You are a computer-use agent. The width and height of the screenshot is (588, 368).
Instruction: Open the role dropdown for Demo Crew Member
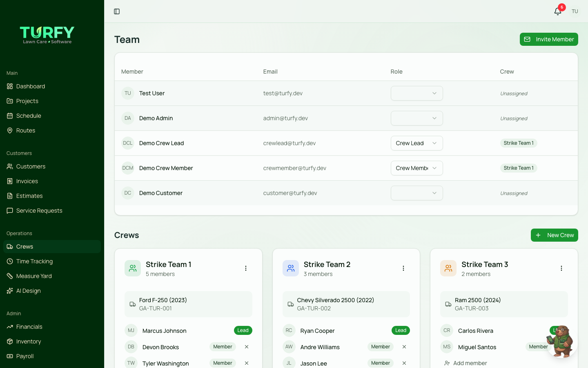(417, 168)
